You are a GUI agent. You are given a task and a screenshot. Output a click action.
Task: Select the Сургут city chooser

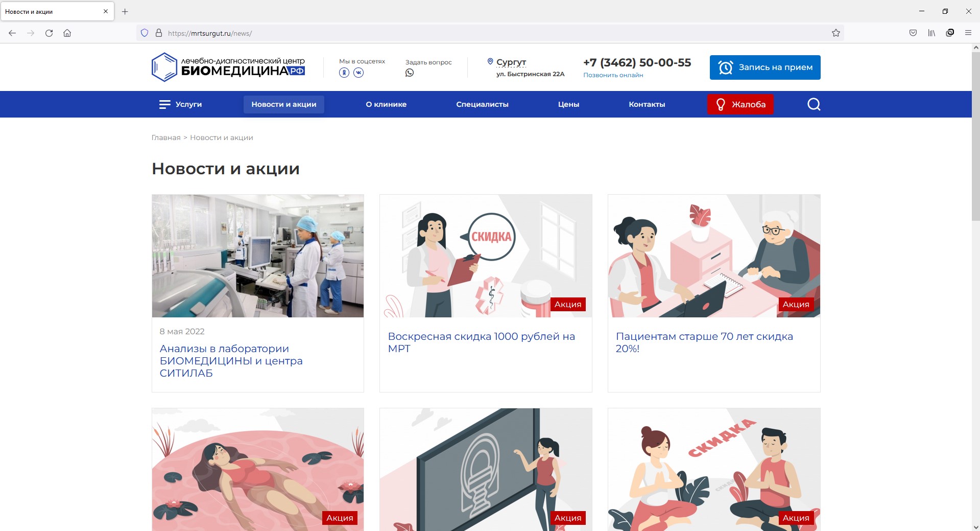[x=511, y=62]
